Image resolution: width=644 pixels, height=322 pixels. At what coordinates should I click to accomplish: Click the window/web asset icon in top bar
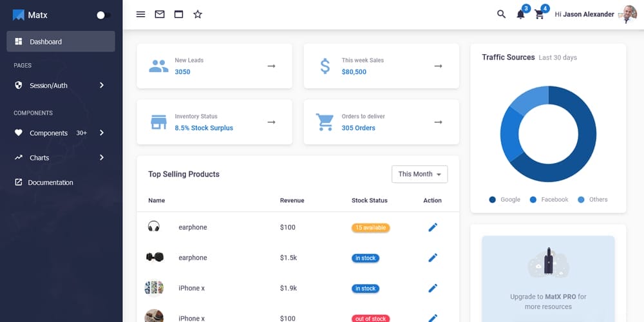179,14
